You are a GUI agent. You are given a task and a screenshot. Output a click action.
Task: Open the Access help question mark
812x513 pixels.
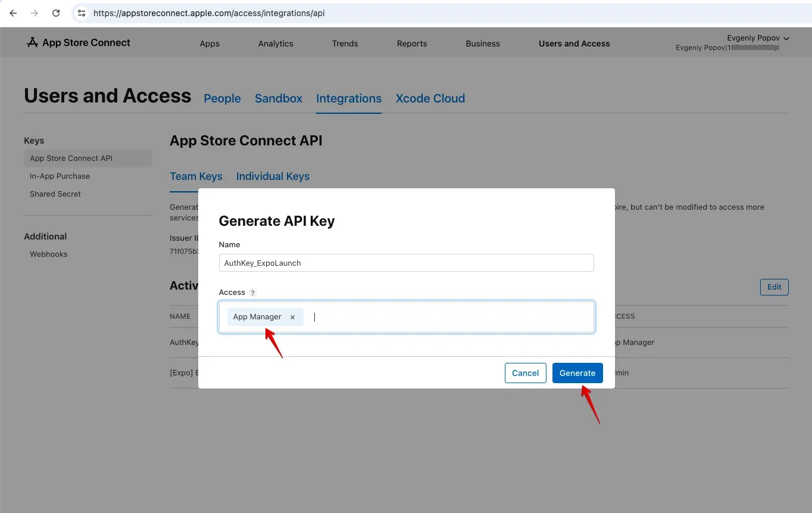pos(252,293)
